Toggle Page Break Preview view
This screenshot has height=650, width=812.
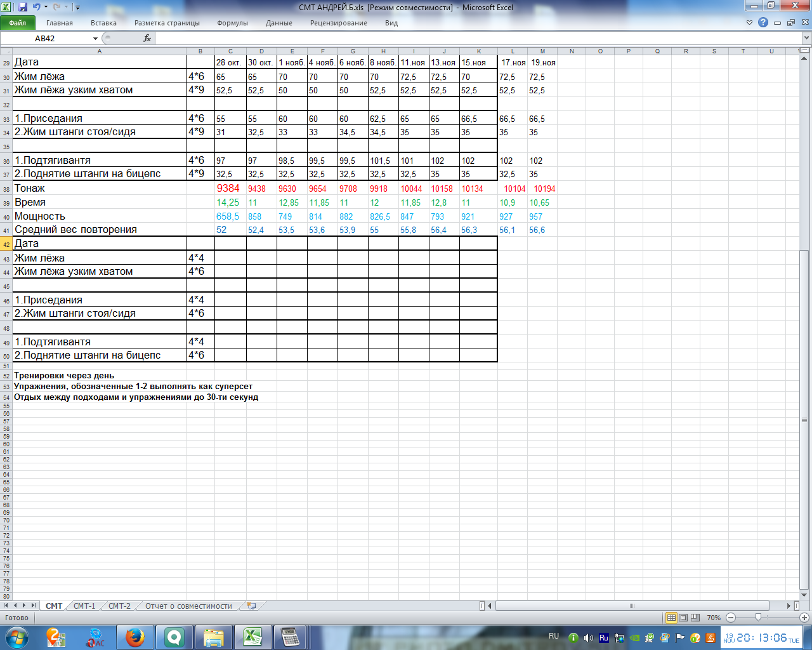[695, 618]
